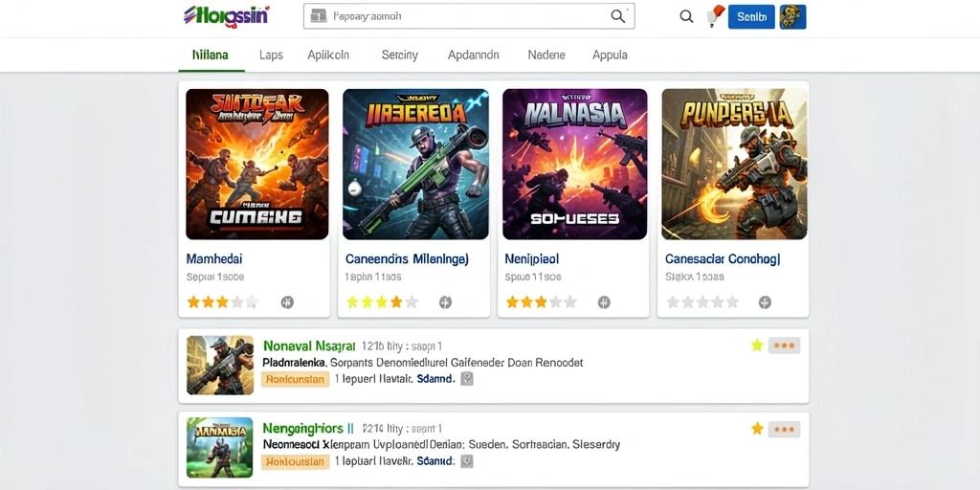This screenshot has width=980, height=490.
Task: Click the game cover above Canesaciar Conohagl
Action: coord(734,165)
